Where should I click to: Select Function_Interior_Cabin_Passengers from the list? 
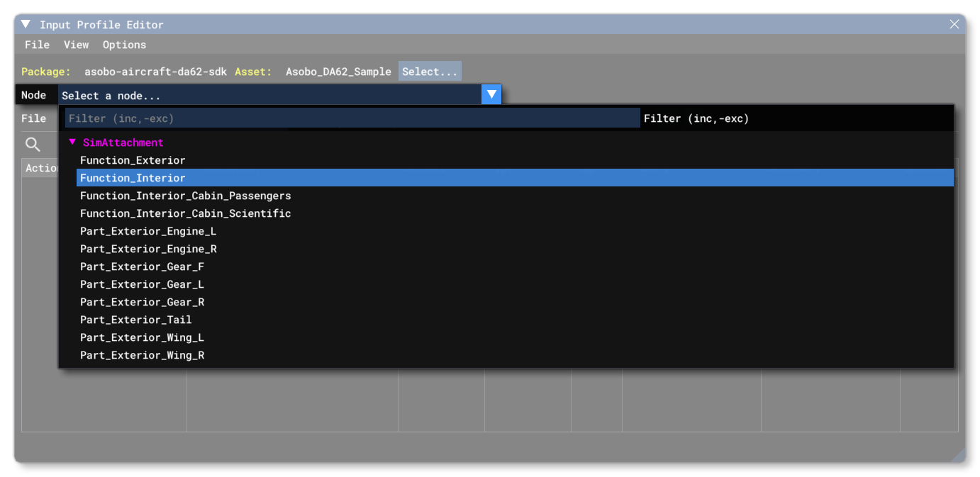point(185,196)
